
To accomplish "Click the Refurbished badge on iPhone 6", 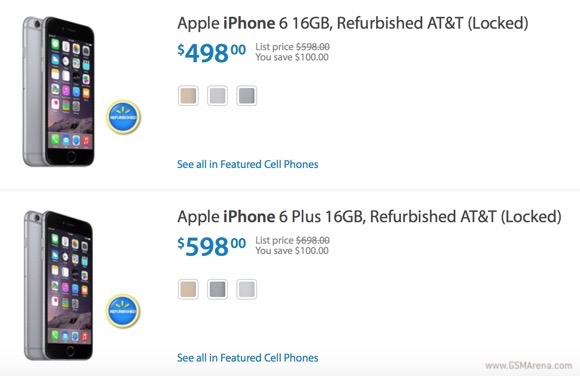I will point(124,117).
